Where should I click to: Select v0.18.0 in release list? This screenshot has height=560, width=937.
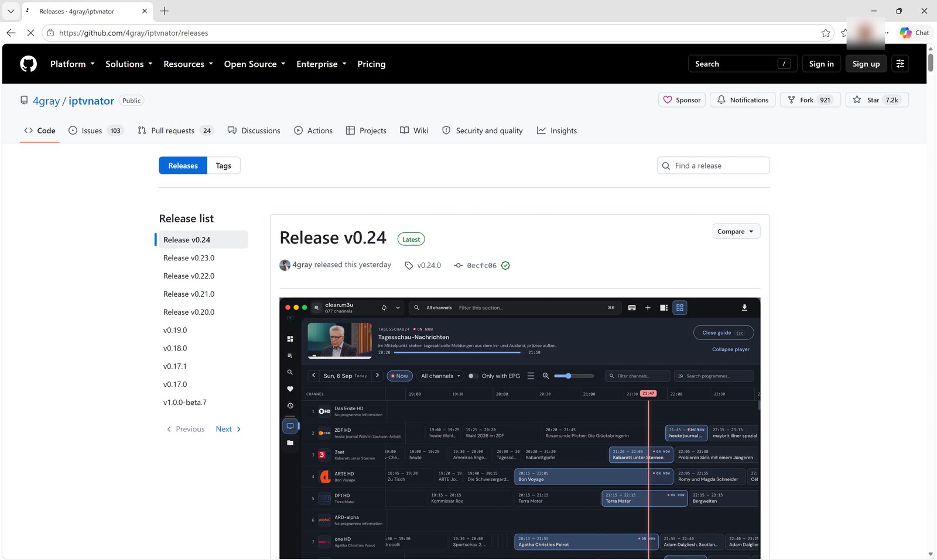[x=203, y=348]
